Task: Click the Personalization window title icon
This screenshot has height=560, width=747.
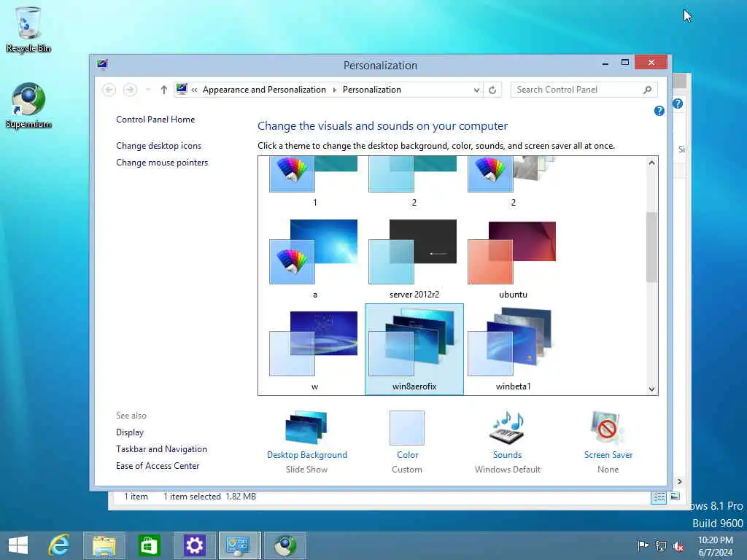Action: pyautogui.click(x=102, y=64)
